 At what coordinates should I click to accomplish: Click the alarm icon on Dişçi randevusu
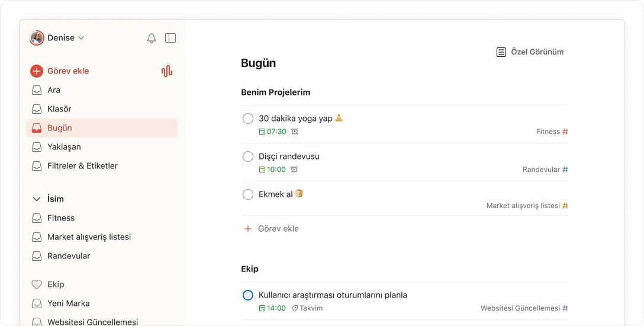[x=294, y=170]
